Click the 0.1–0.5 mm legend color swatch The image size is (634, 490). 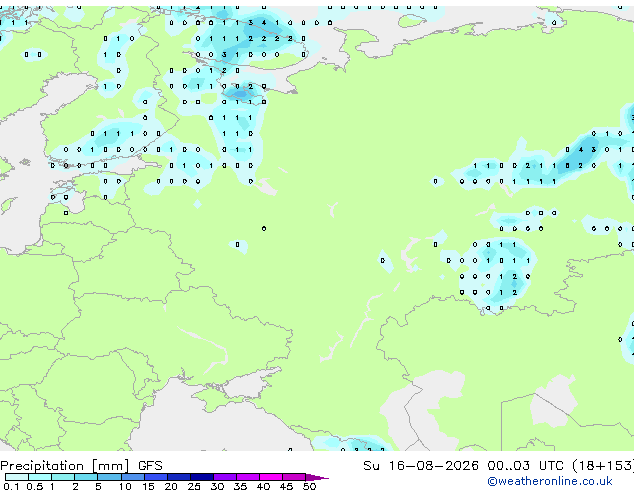click(x=17, y=477)
